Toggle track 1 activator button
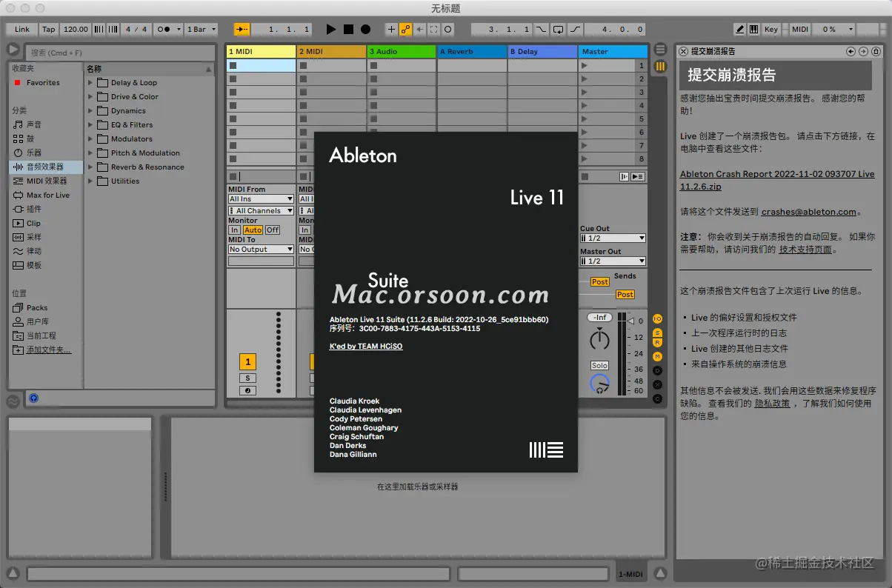This screenshot has height=588, width=892. click(x=248, y=362)
